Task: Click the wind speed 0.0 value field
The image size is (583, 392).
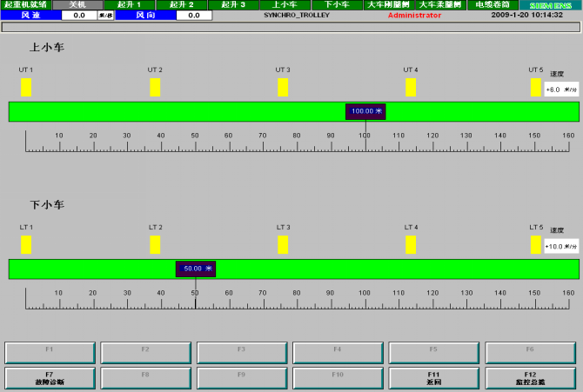Action: point(79,16)
